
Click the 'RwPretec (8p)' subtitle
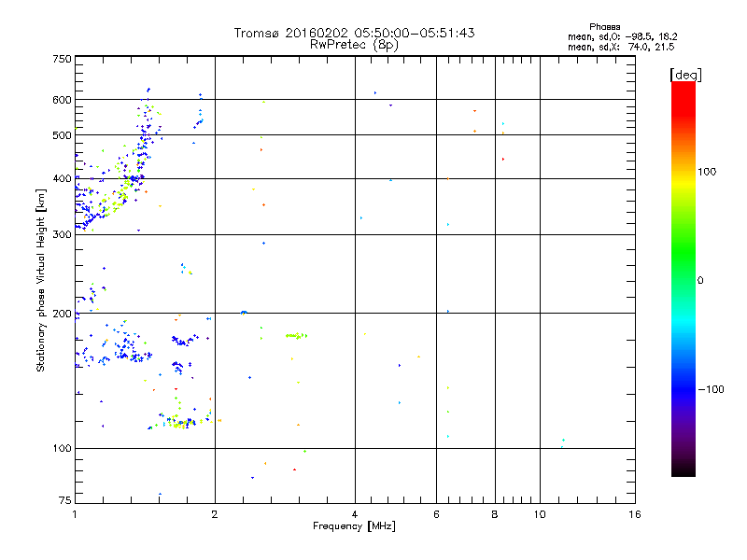point(354,45)
